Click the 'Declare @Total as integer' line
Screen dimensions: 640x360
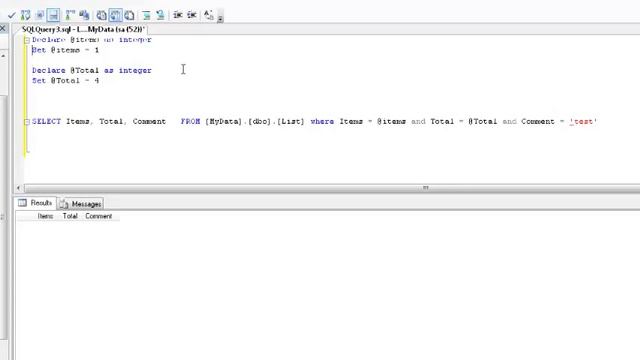(x=92, y=71)
